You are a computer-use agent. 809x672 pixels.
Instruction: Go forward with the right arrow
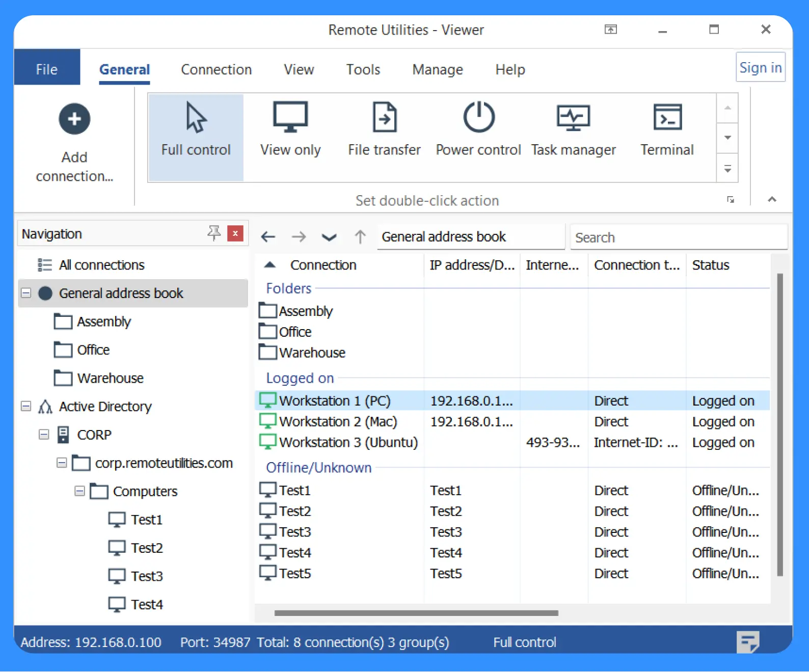tap(299, 237)
